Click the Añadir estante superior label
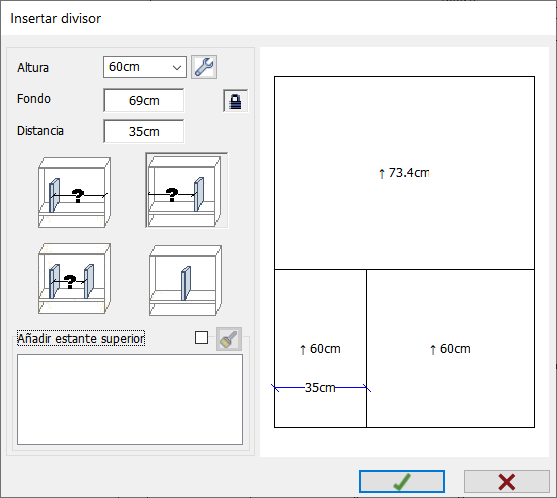This screenshot has height=498, width=557. point(81,339)
